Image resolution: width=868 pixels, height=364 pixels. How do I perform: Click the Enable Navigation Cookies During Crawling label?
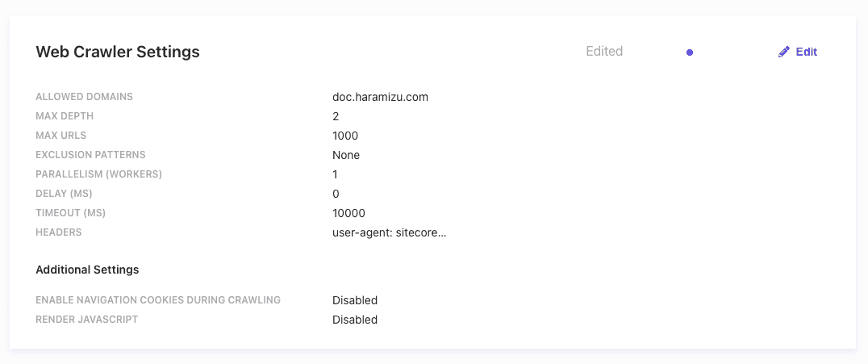(158, 300)
